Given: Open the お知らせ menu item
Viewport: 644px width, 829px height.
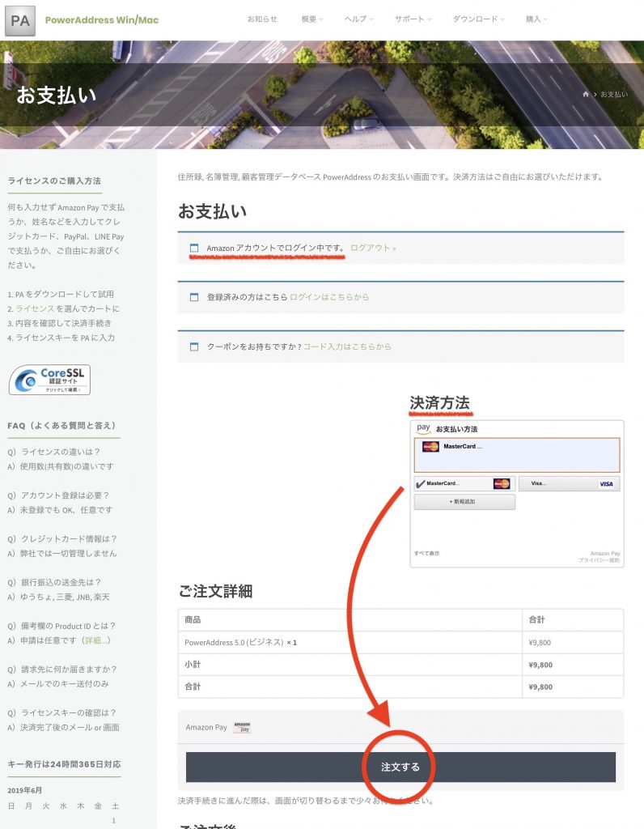Looking at the screenshot, I should [262, 19].
